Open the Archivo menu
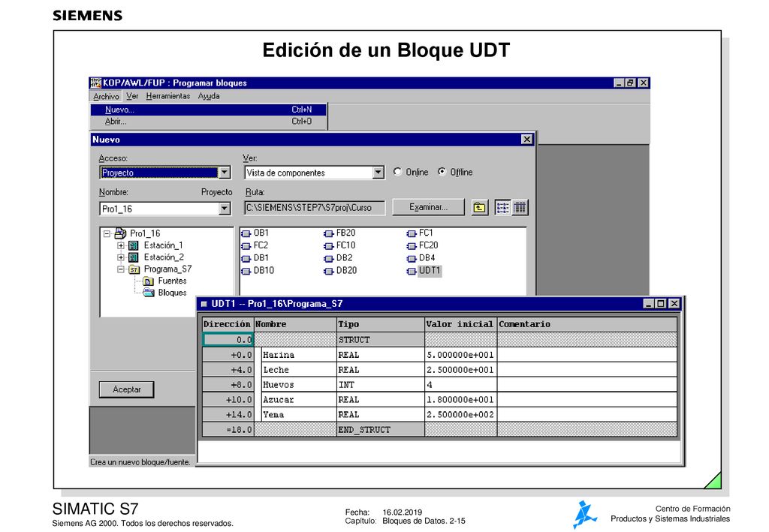 [x=106, y=97]
